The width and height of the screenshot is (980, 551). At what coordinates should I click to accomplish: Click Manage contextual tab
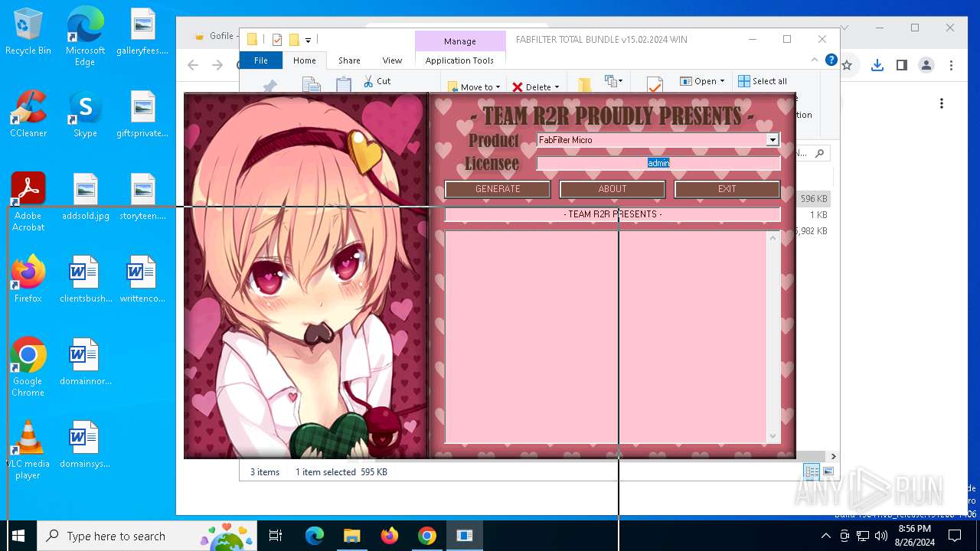[x=460, y=41]
